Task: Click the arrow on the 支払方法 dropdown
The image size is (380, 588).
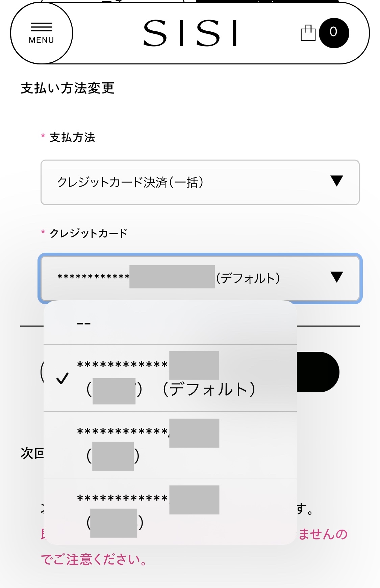Action: [x=337, y=181]
